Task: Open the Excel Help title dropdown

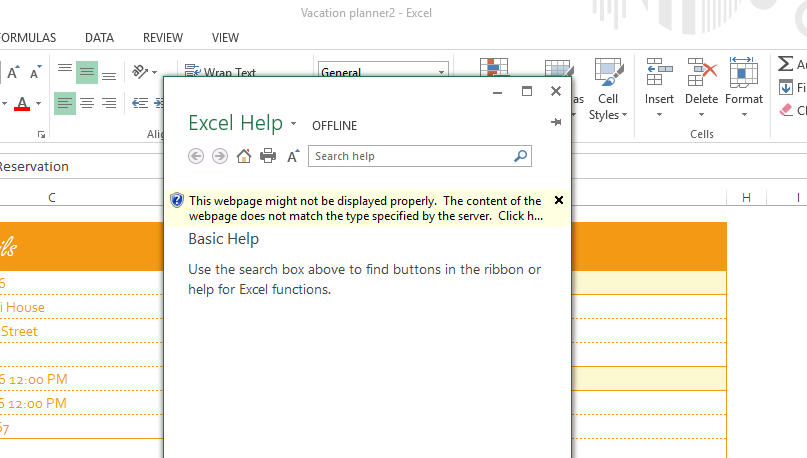Action: pyautogui.click(x=293, y=124)
